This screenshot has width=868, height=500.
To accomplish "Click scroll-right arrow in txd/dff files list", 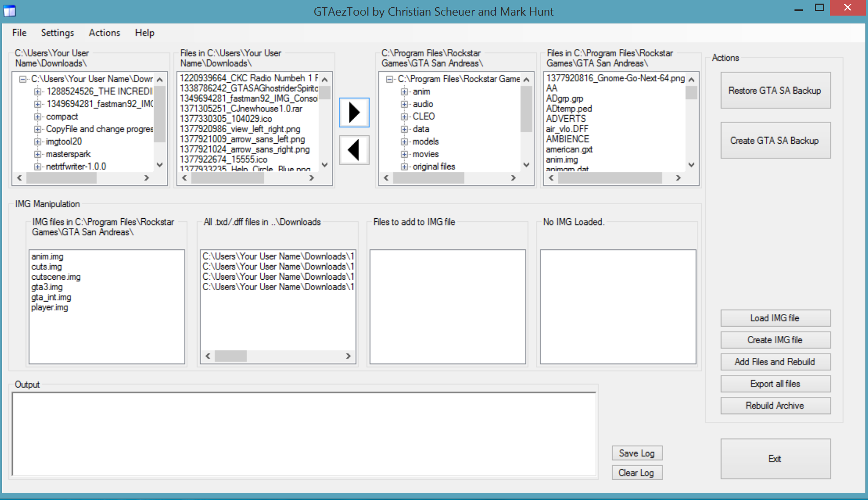I will coord(348,356).
